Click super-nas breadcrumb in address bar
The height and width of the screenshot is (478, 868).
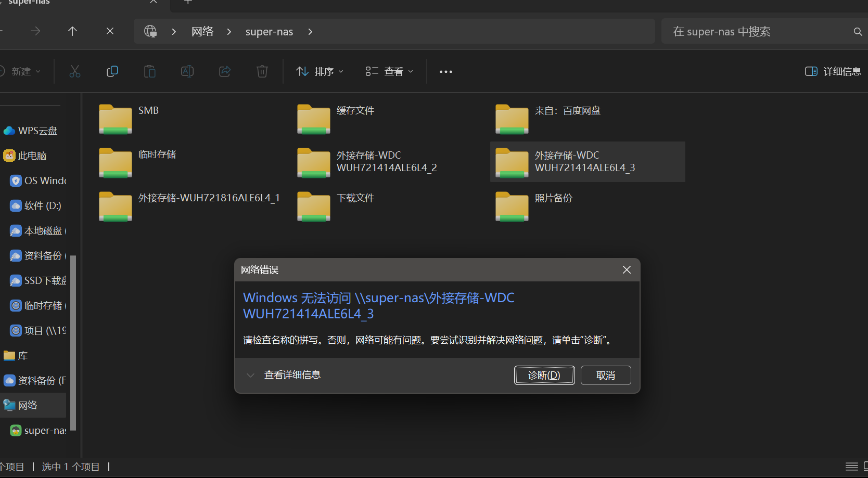[269, 32]
